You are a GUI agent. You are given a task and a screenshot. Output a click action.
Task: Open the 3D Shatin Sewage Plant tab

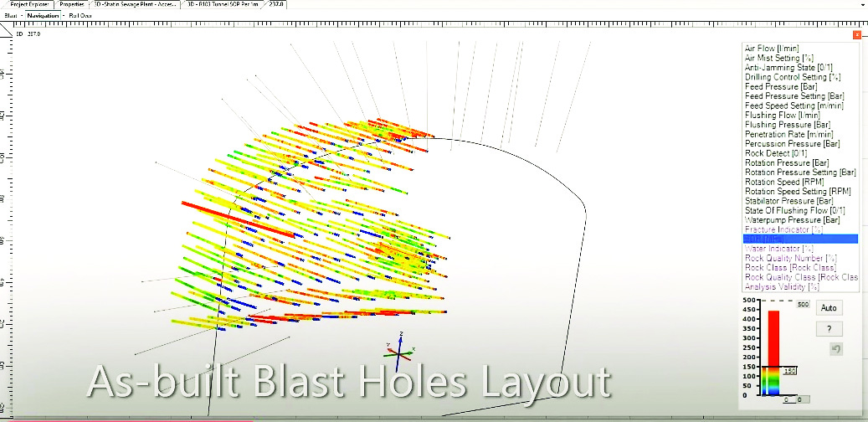click(135, 4)
